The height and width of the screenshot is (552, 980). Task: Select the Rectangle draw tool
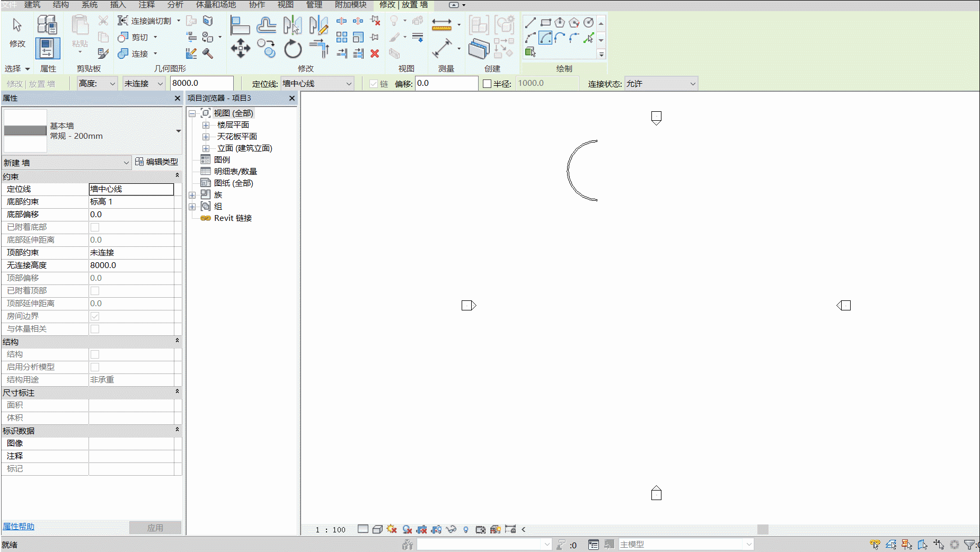coord(545,23)
